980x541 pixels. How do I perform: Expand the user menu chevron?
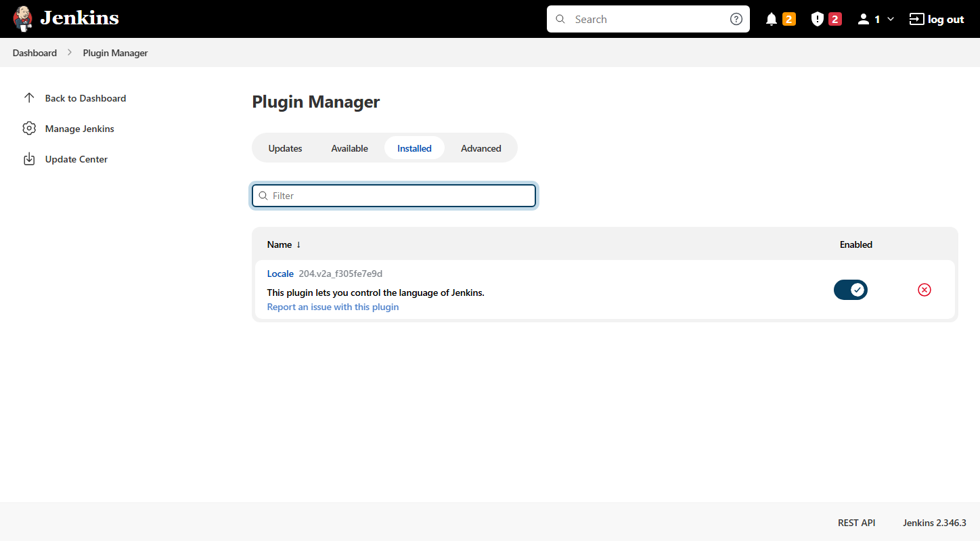point(891,19)
